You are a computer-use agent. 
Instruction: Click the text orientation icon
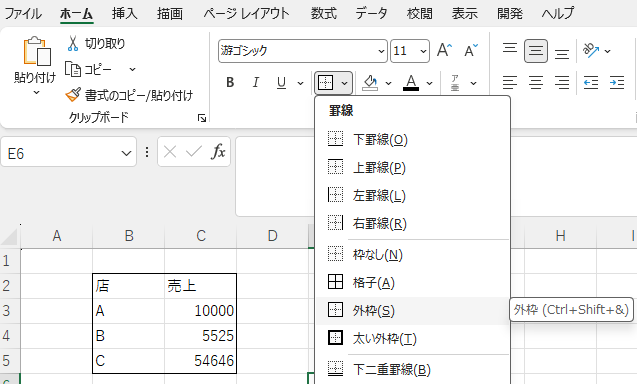tap(591, 50)
